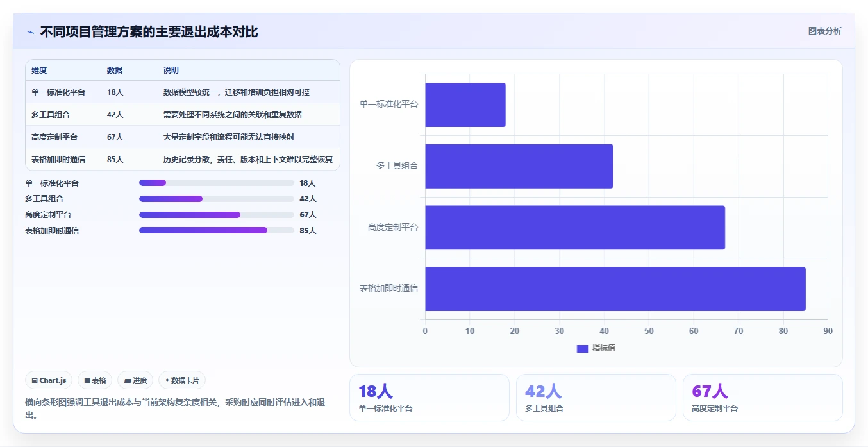Click the 18人 value beside progress bar
This screenshot has width=868, height=447.
(308, 183)
